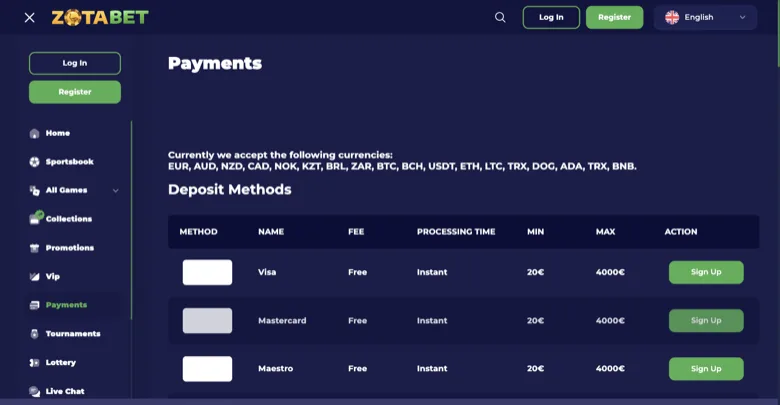Click the 4000€ max in Visa row
The height and width of the screenshot is (405, 780).
[610, 272]
